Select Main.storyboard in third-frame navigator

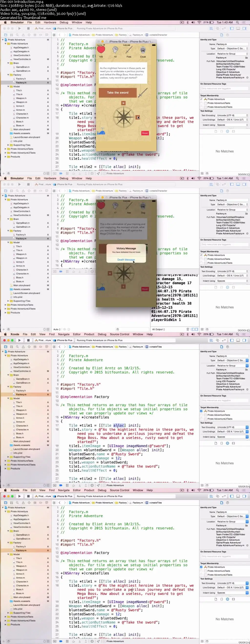(21, 441)
